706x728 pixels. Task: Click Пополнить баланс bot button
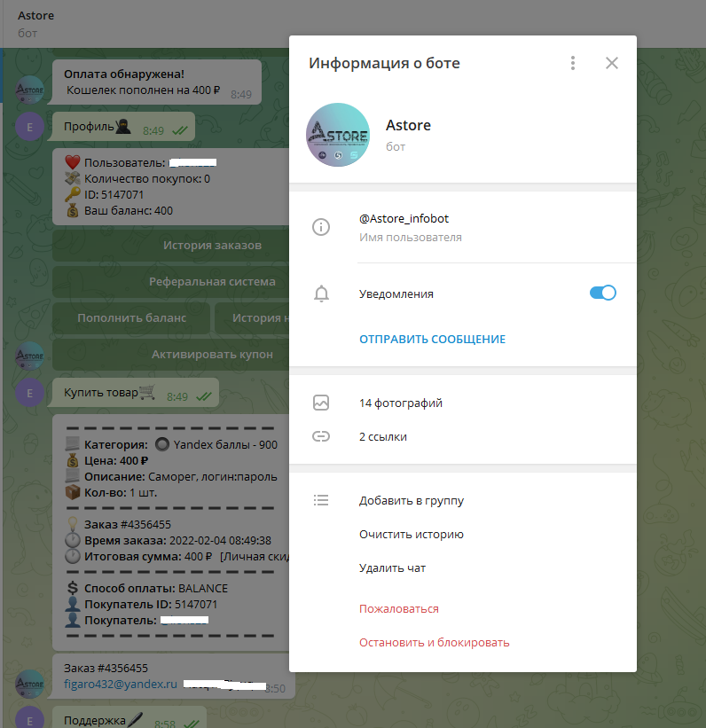(x=131, y=318)
